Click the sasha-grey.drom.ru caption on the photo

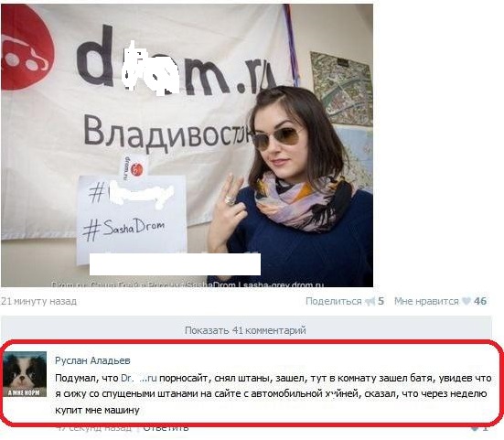pos(283,284)
